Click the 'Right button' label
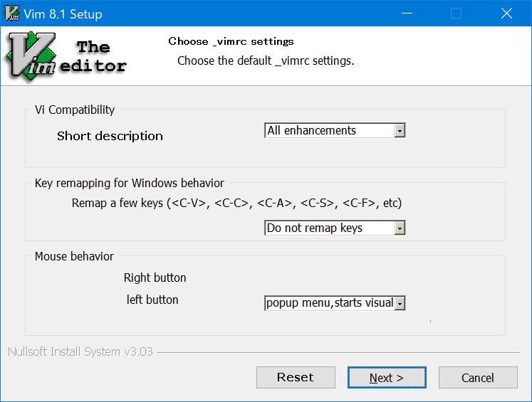The height and width of the screenshot is (402, 532). point(155,278)
